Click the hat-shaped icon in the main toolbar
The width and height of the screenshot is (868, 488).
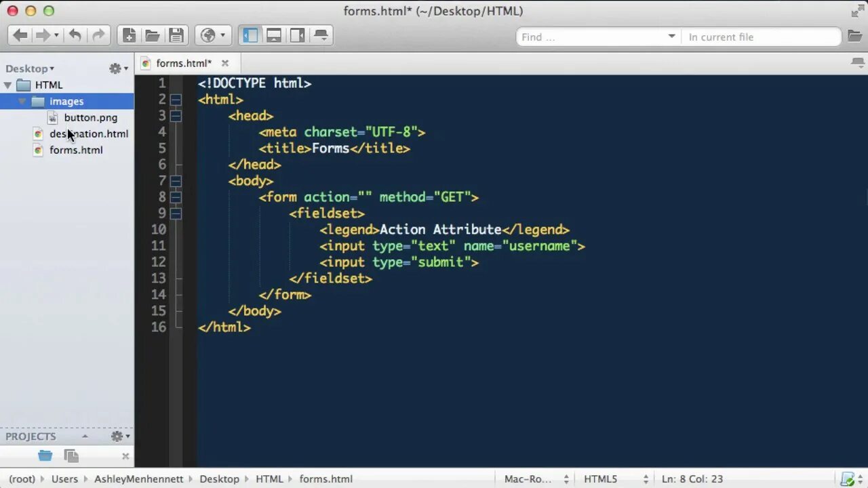tap(321, 35)
